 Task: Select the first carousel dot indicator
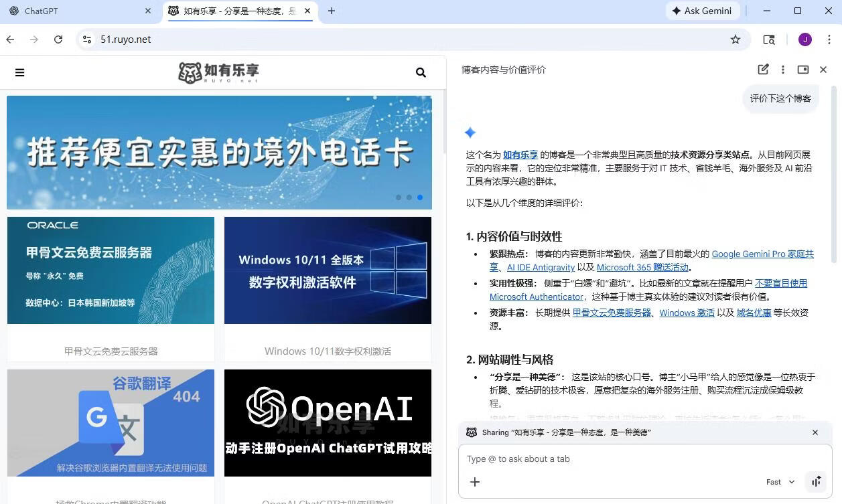click(399, 197)
